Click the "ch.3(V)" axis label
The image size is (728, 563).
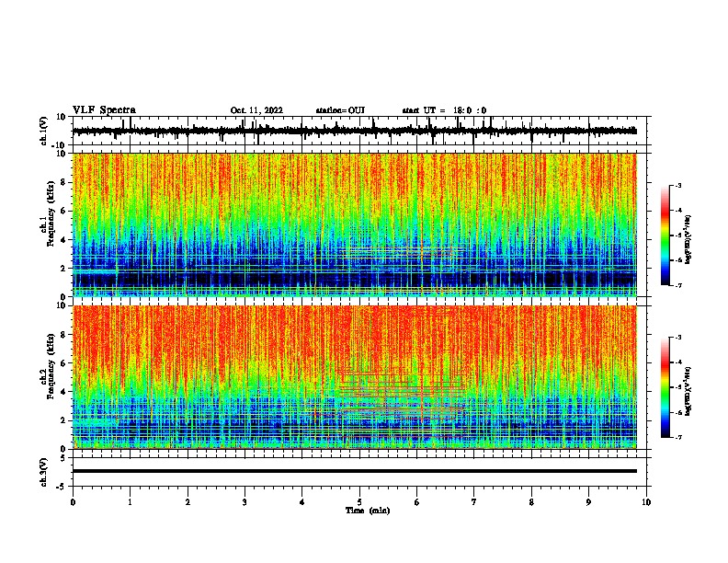[x=44, y=472]
